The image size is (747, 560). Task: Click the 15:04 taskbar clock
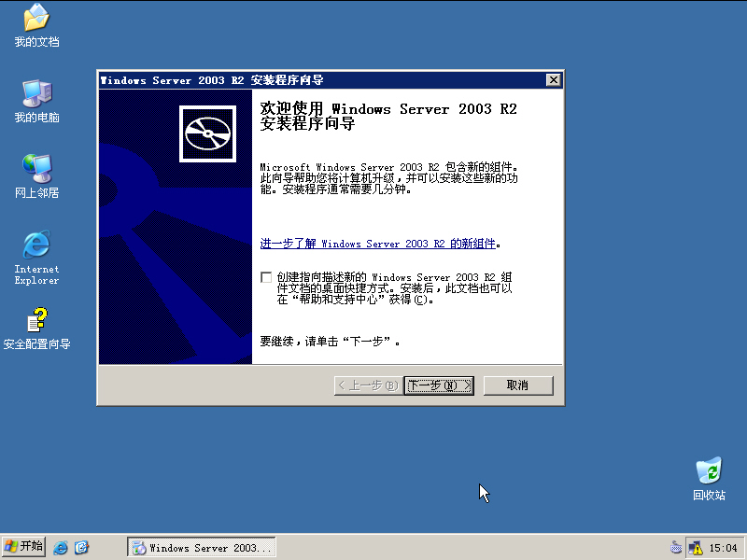723,548
